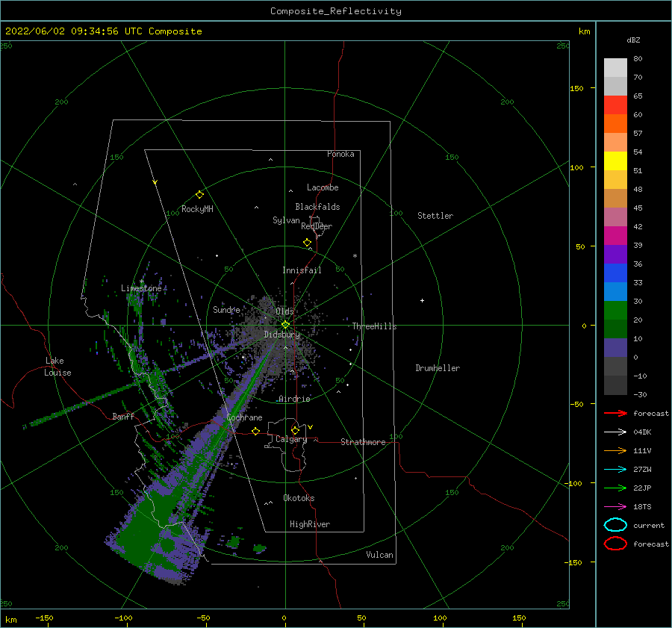The width and height of the screenshot is (672, 628).
Task: Click the white plus marker east of ThreeHills
Action: click(422, 300)
